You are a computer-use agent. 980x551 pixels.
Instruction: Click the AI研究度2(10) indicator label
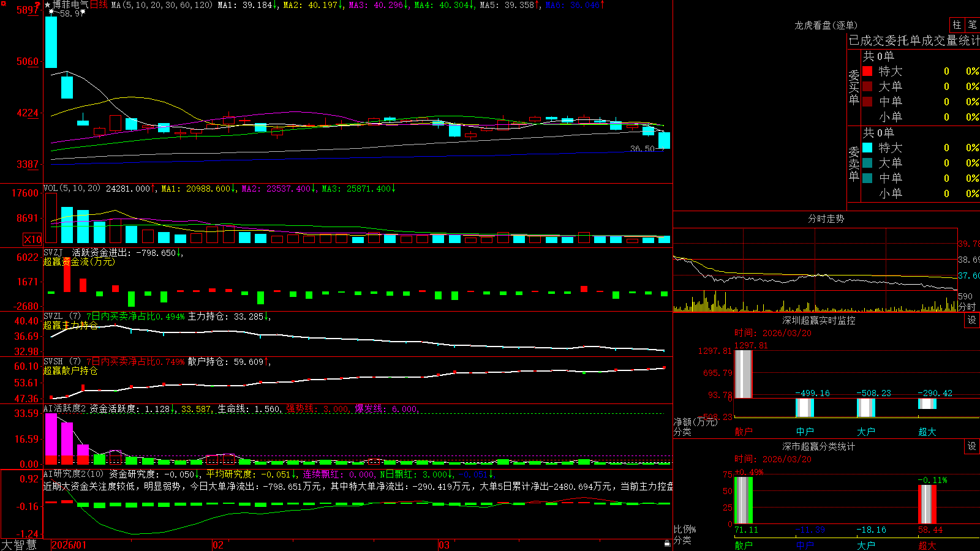point(73,474)
